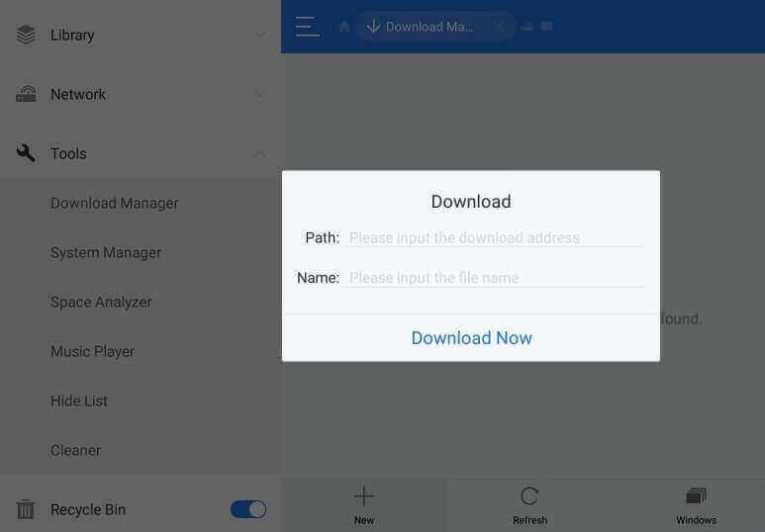Screen dimensions: 765x532
Task: Open Cleaner from Tools
Action: coord(75,450)
